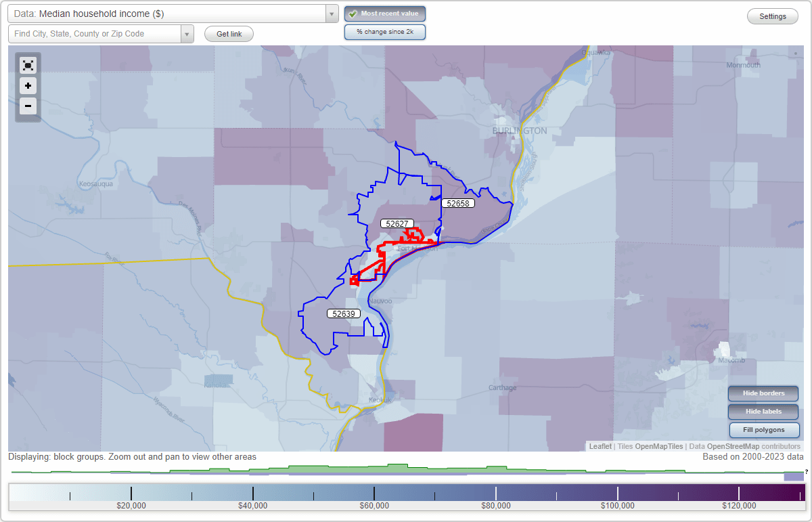Click the Keokuk label on map
Image resolution: width=812 pixels, height=522 pixels.
point(380,400)
